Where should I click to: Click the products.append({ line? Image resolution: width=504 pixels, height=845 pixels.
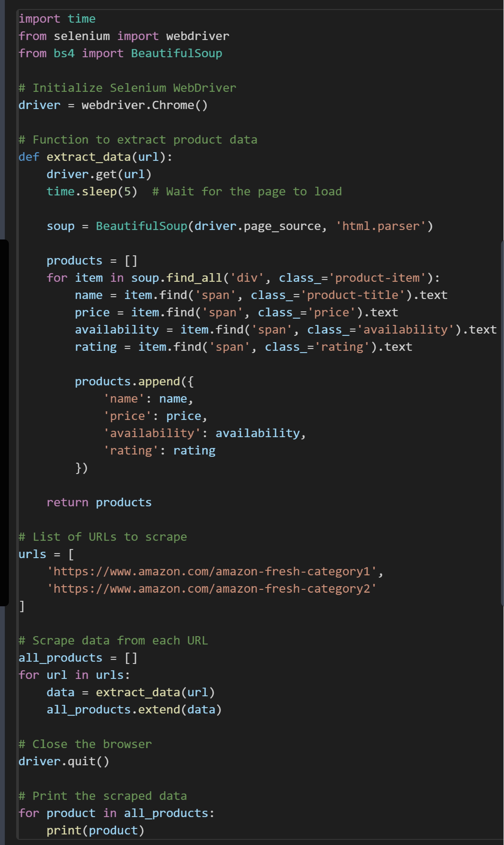tap(134, 381)
